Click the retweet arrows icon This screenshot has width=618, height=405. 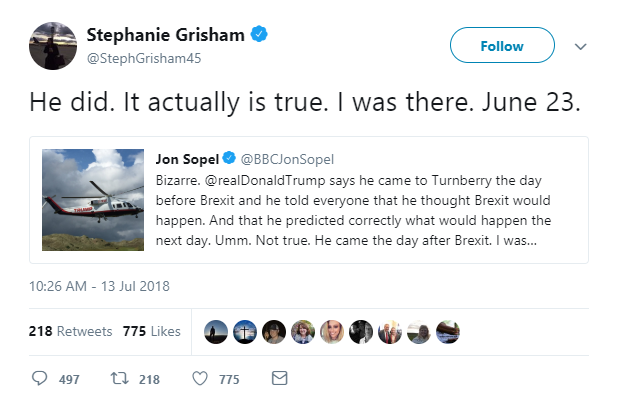point(119,379)
